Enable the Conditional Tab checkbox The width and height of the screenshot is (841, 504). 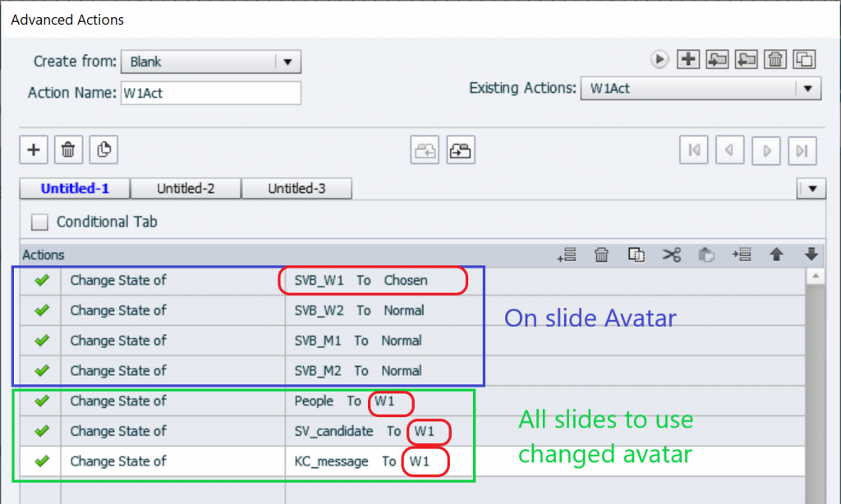39,222
